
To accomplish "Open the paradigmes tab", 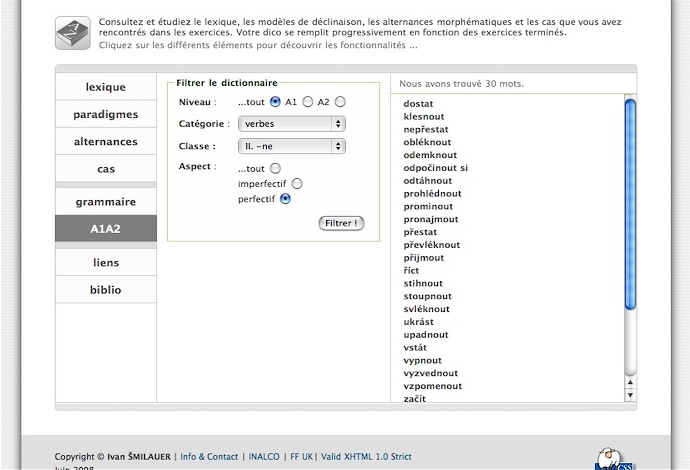I will (106, 114).
